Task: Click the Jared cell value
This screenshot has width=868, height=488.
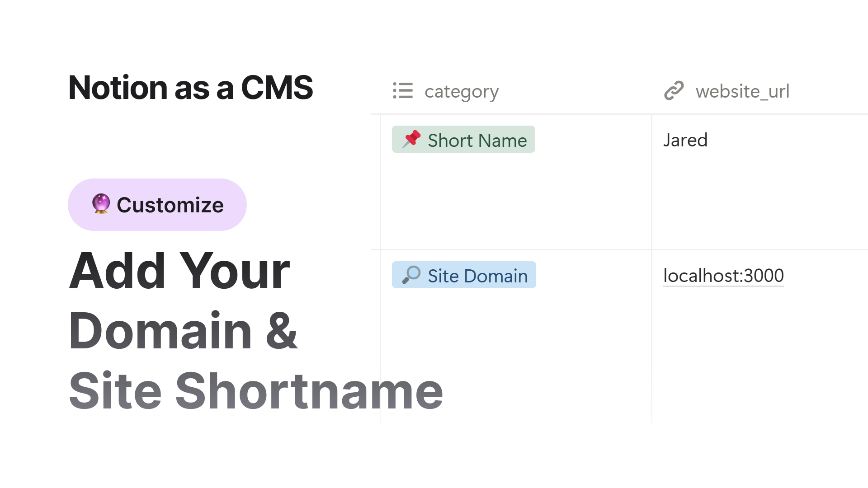Action: tap(685, 140)
